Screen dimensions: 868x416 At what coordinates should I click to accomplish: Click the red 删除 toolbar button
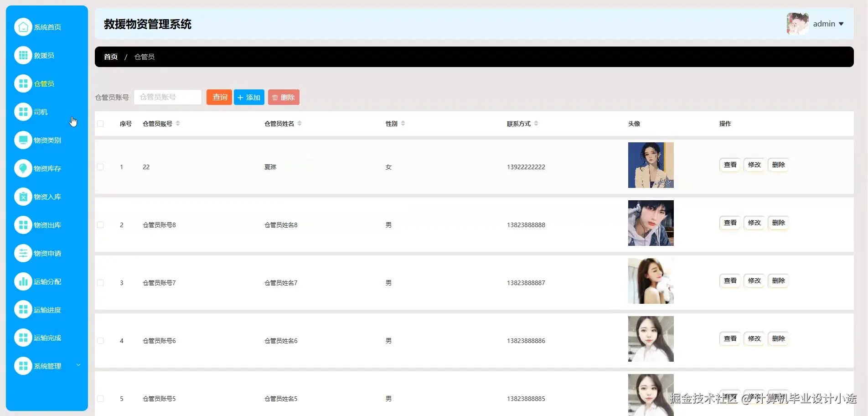point(284,97)
